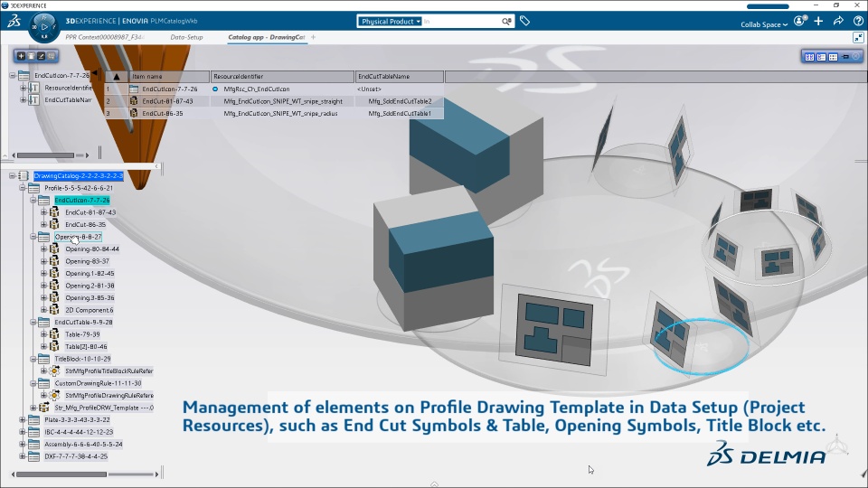Click component icon of EndCut-86-35 table row
The height and width of the screenshot is (488, 868).
click(x=134, y=113)
